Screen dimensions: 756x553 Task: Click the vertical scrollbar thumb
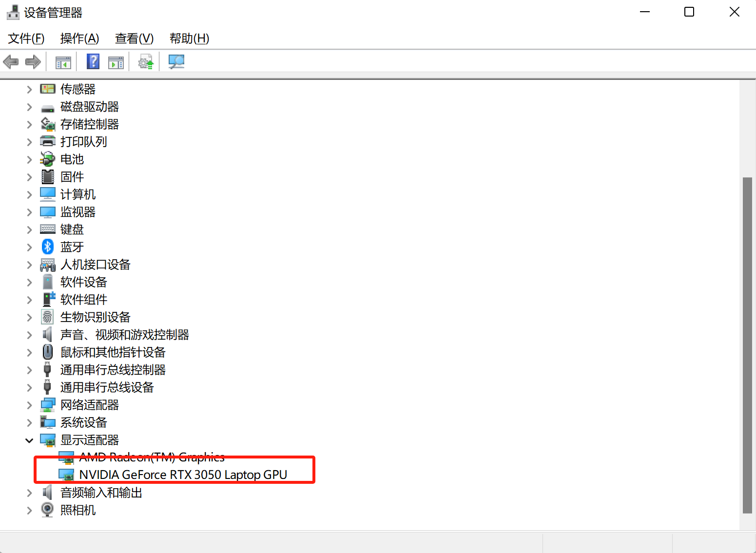click(747, 345)
